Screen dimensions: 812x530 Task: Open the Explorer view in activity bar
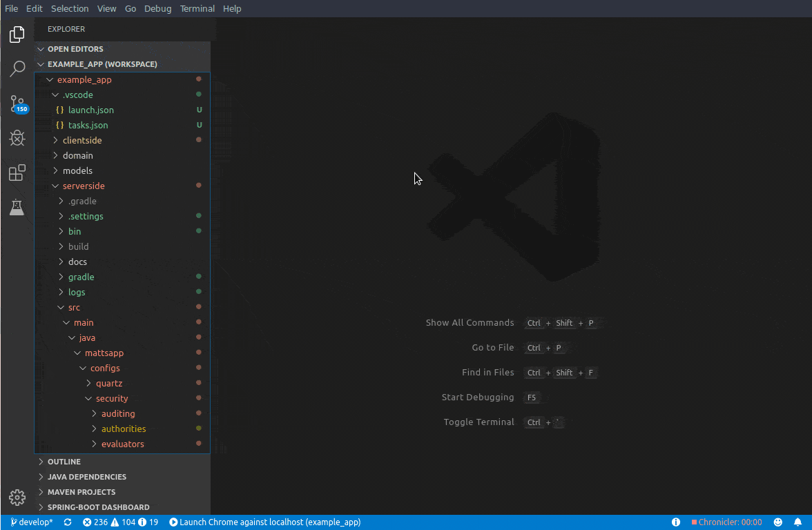pos(17,35)
